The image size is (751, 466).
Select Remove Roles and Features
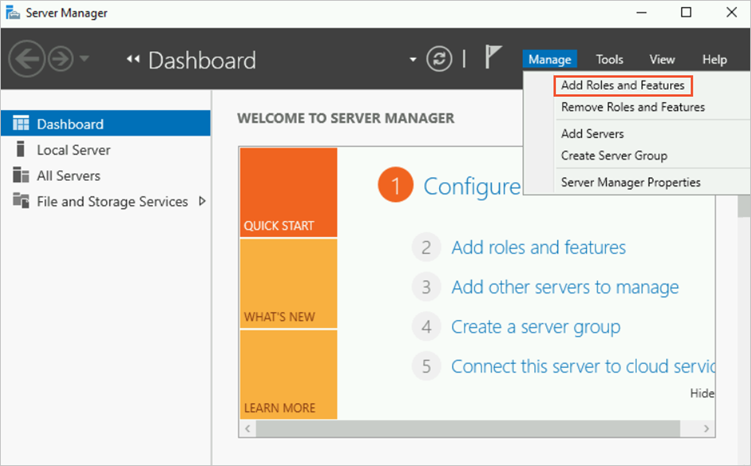pyautogui.click(x=632, y=107)
